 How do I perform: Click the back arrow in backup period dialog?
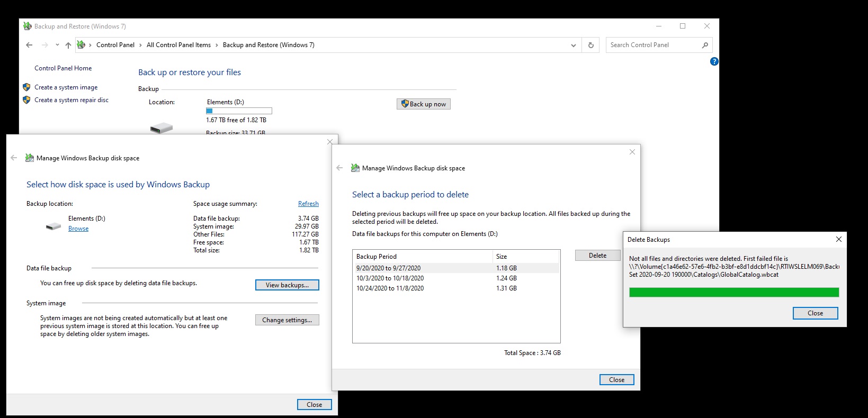coord(339,168)
